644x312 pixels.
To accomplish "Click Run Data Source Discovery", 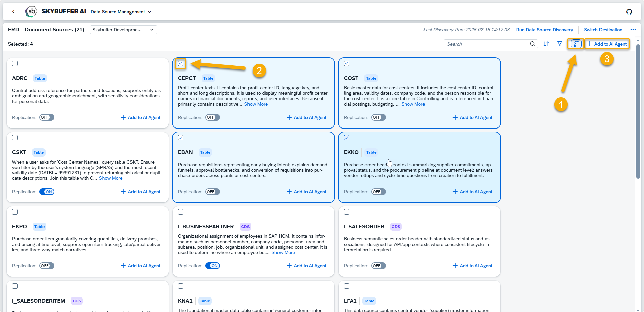I will (544, 30).
